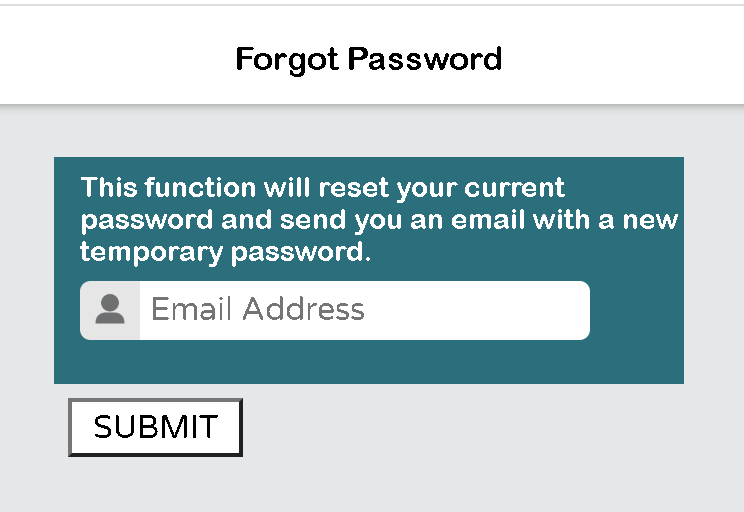Viewport: 744px width, 512px height.
Task: Click the word 'Forgot' in the title
Action: [287, 60]
